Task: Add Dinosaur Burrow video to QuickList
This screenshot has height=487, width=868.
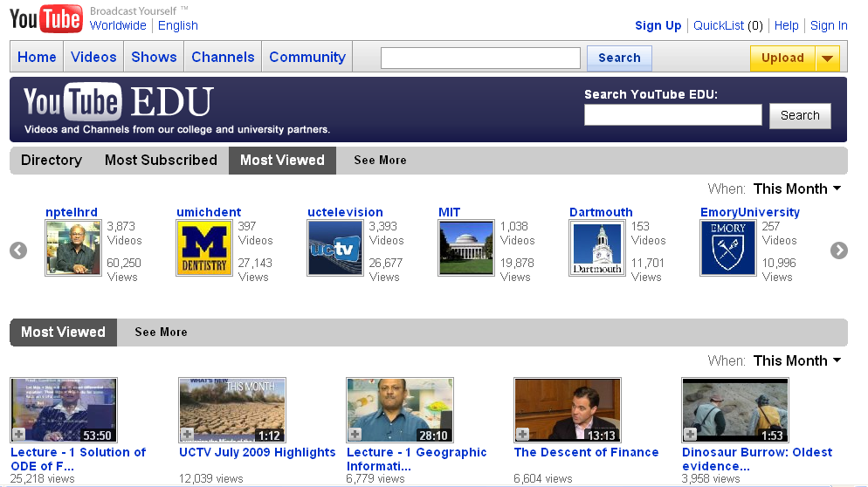Action: [691, 435]
